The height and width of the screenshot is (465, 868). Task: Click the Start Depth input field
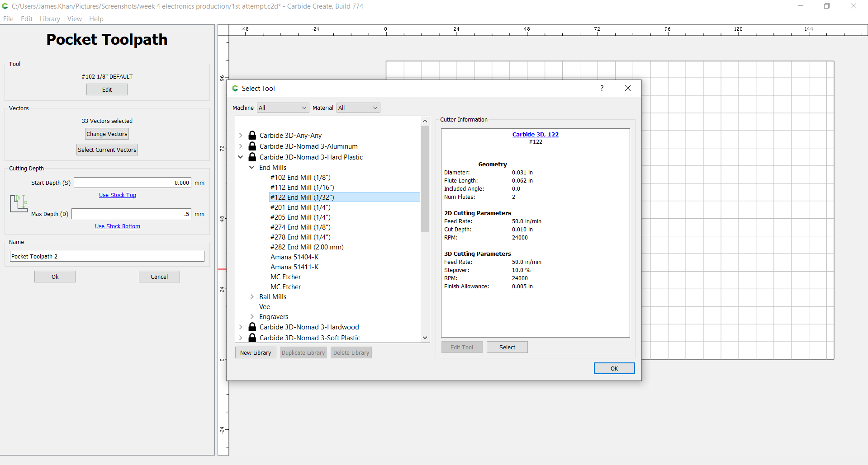click(x=133, y=183)
